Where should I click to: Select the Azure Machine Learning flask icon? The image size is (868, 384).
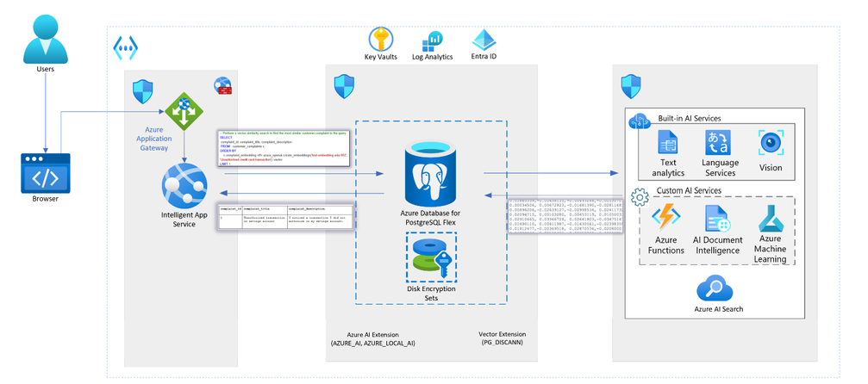pyautogui.click(x=770, y=218)
